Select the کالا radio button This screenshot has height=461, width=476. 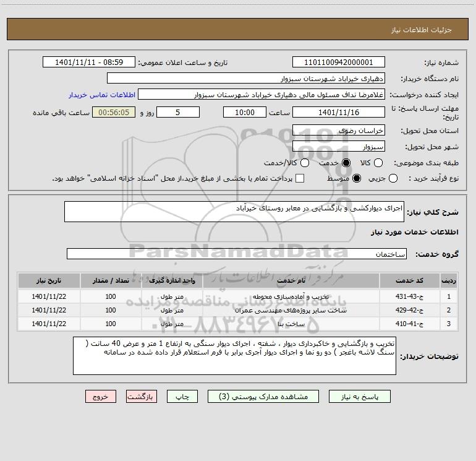(x=378, y=163)
